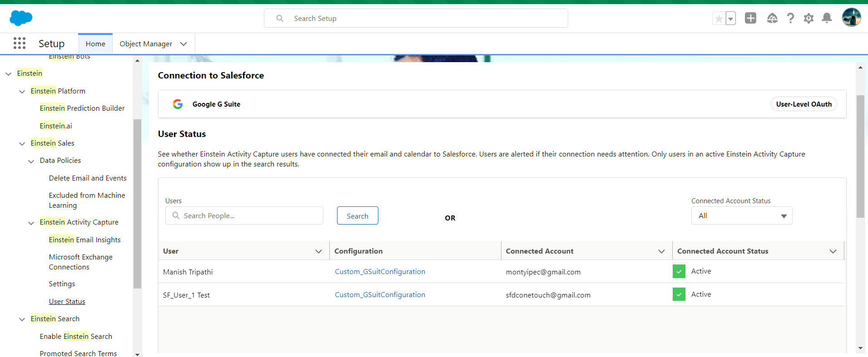The image size is (868, 357).
Task: Open the Favorites star icon
Action: coord(719,19)
